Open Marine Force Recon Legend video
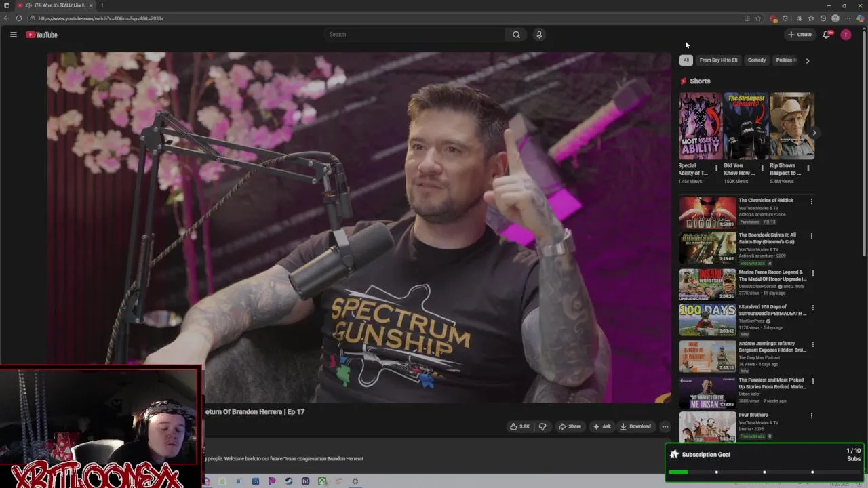This screenshot has height=488, width=868. [x=707, y=284]
